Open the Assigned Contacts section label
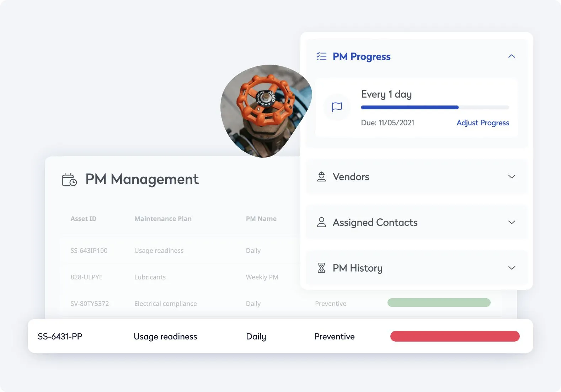The height and width of the screenshot is (392, 561). [375, 223]
